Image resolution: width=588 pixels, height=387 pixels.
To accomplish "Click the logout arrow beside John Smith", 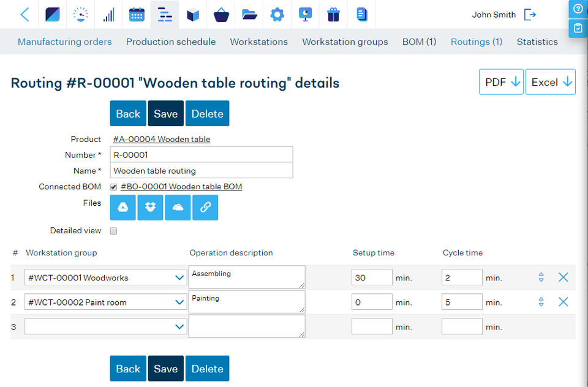I will click(530, 15).
